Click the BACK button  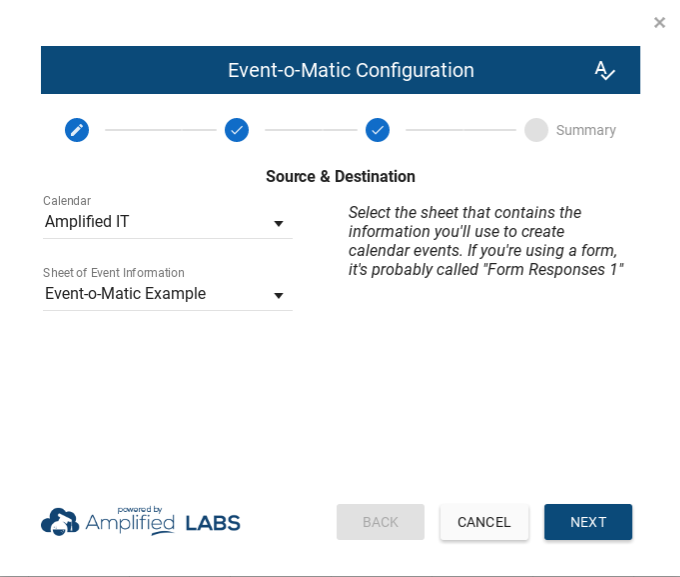(x=380, y=522)
